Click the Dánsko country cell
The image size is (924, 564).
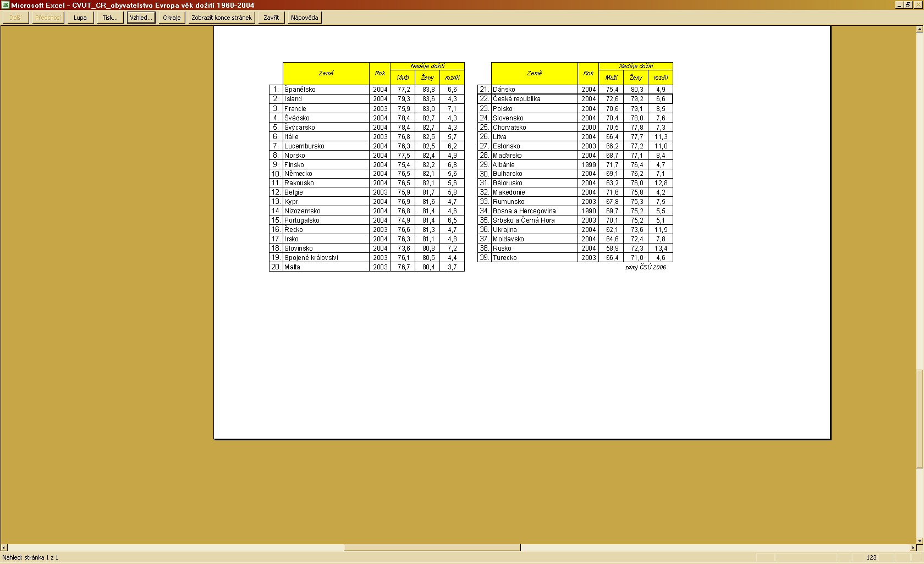click(535, 90)
